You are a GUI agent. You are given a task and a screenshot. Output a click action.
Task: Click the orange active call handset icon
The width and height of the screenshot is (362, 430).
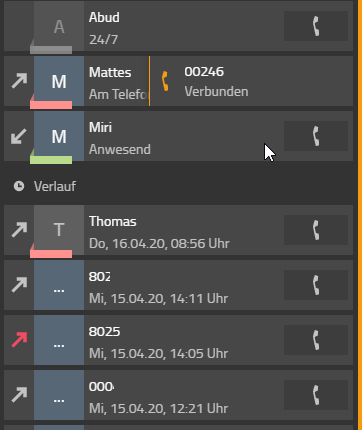(x=165, y=81)
